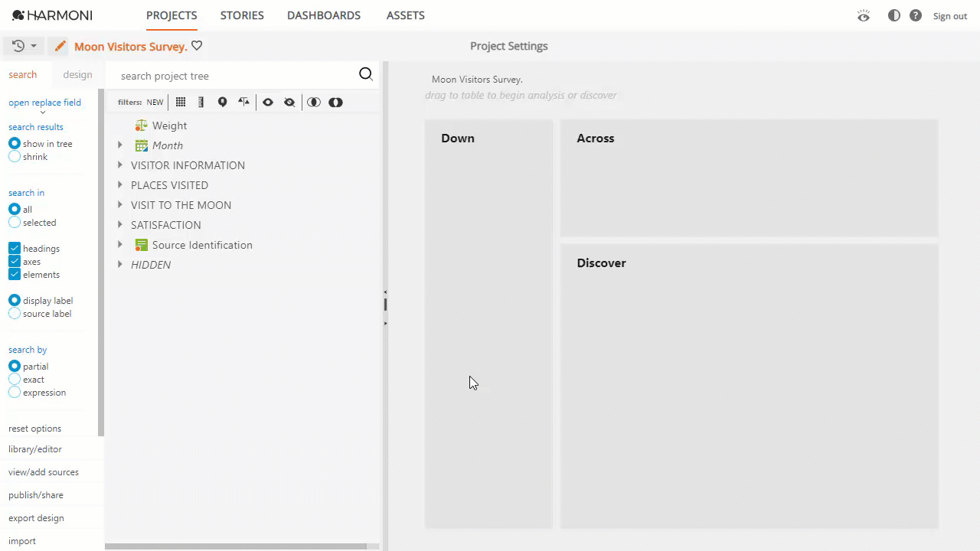The image size is (980, 551).
Task: Expand Source Identification tree node
Action: 119,245
